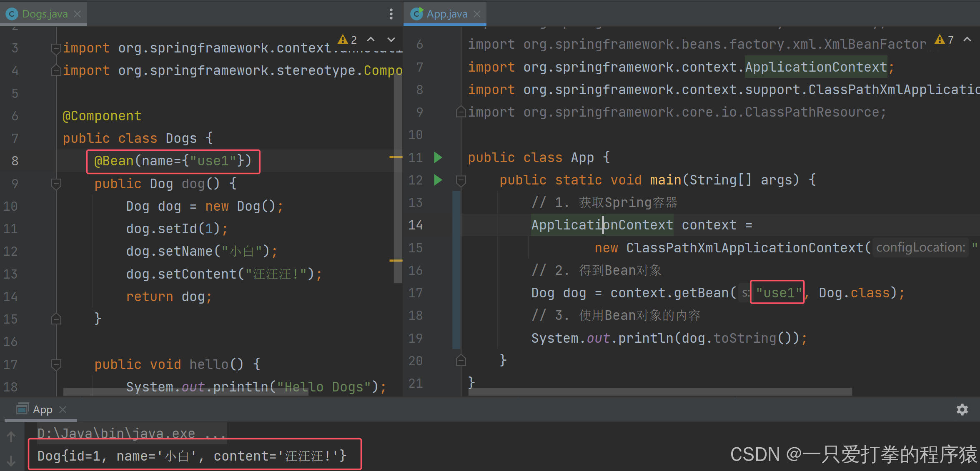Click the warnings indicator in App.java
The image size is (980, 471).
tap(944, 40)
